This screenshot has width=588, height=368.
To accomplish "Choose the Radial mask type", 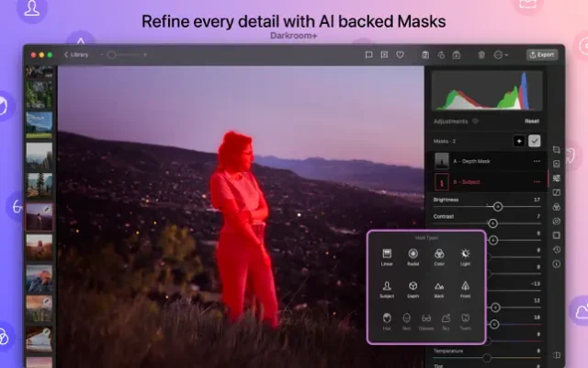I will coord(413,257).
